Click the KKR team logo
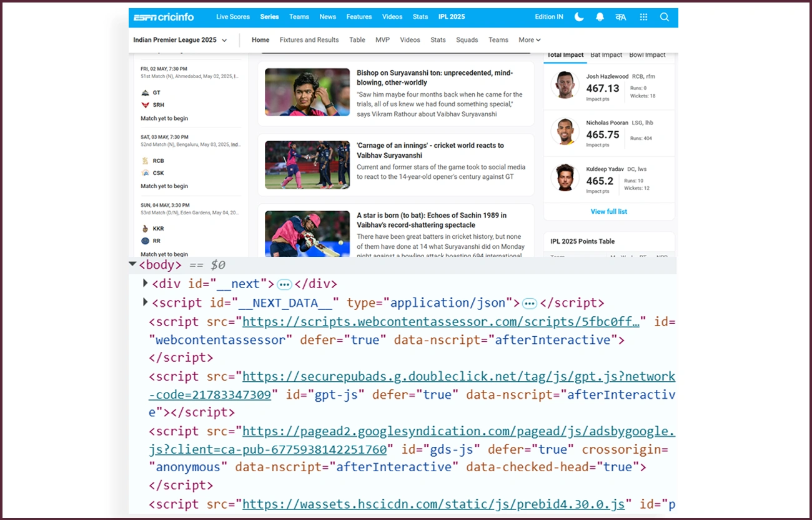The height and width of the screenshot is (520, 812). pos(146,229)
